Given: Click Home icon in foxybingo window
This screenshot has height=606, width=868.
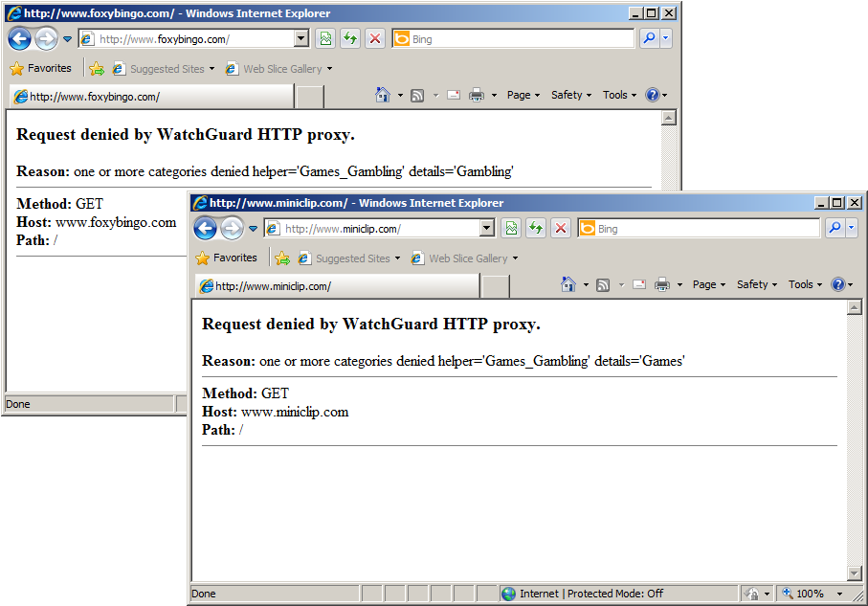Looking at the screenshot, I should tap(383, 95).
